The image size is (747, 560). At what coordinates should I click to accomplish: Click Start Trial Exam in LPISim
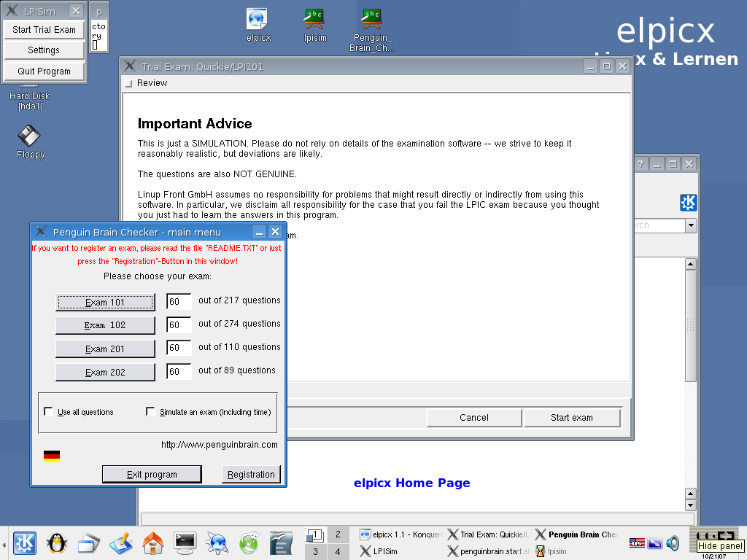click(x=44, y=29)
